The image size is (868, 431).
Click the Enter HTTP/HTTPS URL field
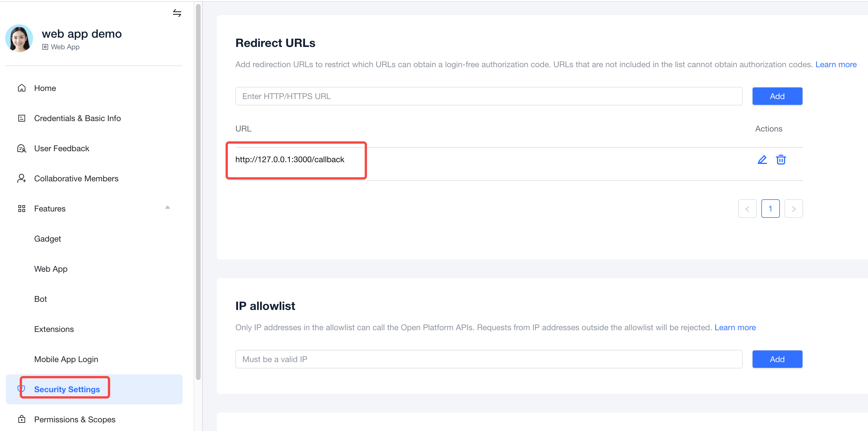coord(489,96)
